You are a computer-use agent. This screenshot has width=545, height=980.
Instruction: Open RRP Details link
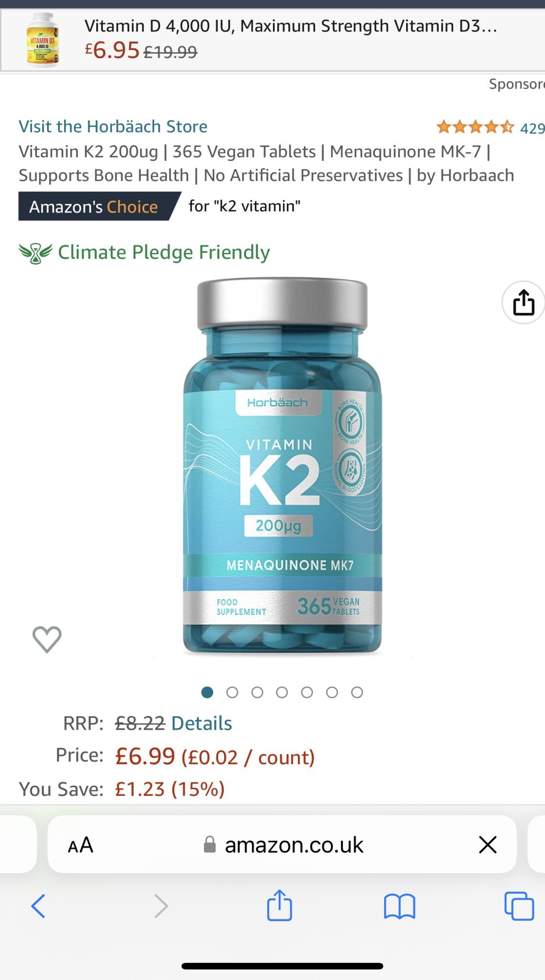pyautogui.click(x=202, y=723)
